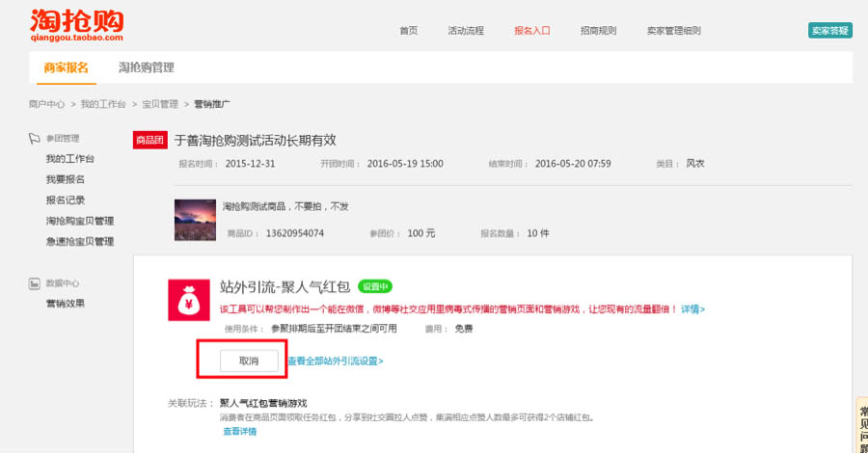
Task: Click the 聚人气红包营销游戏 text
Action: tap(263, 403)
